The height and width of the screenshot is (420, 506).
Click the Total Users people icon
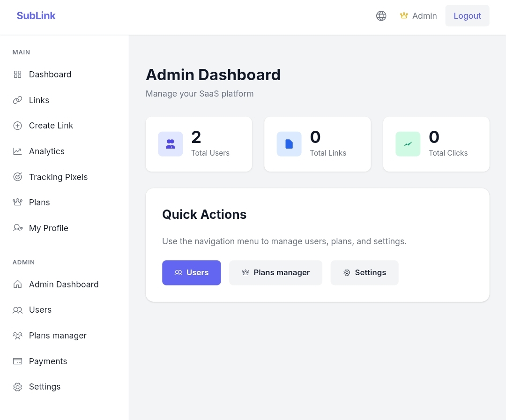[x=171, y=144]
